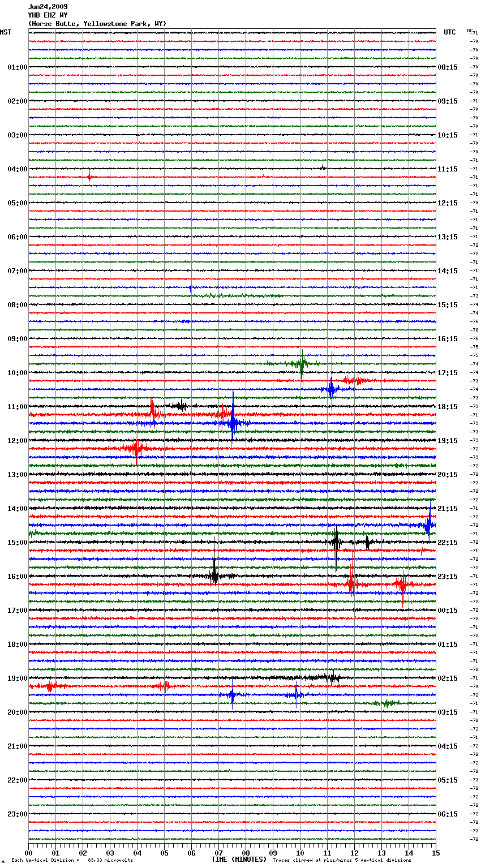
Task: Click the 00:15 UTC time label
Action: [448, 611]
